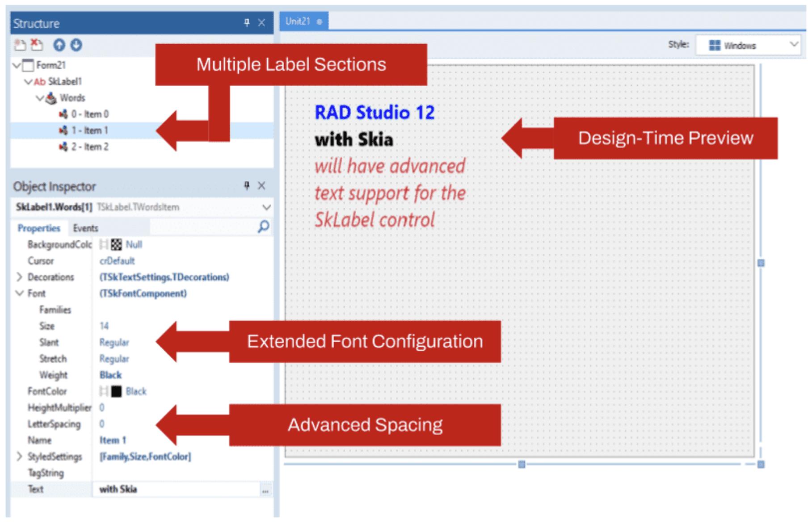
Task: Click the right-edge resize handle of the form
Action: (761, 264)
